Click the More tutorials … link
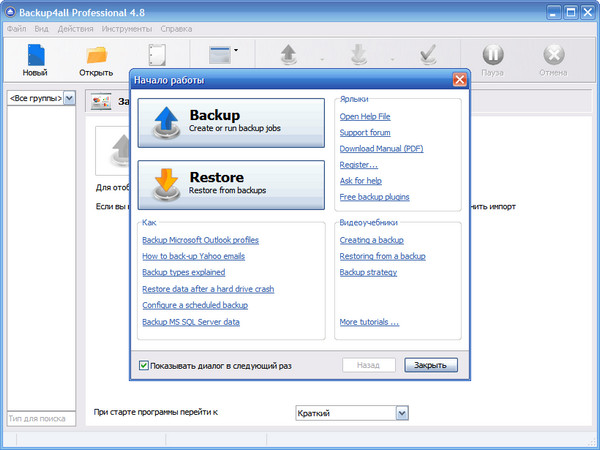 pos(369,322)
